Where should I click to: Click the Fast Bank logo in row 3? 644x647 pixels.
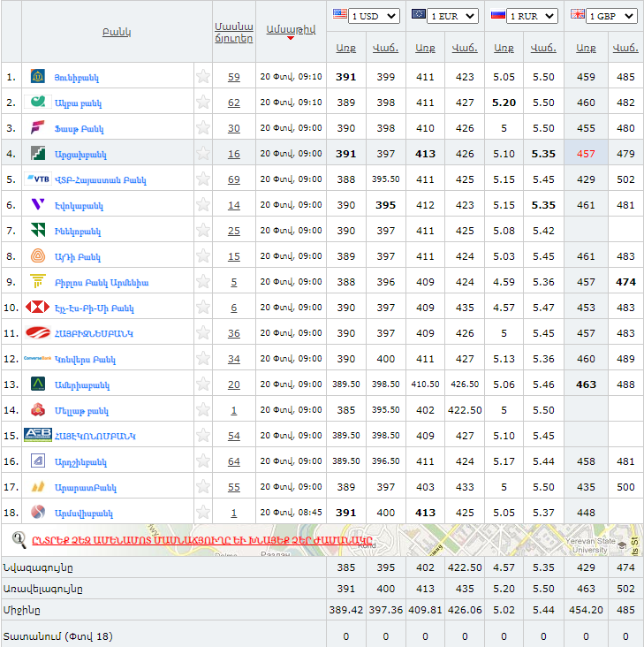(x=38, y=127)
